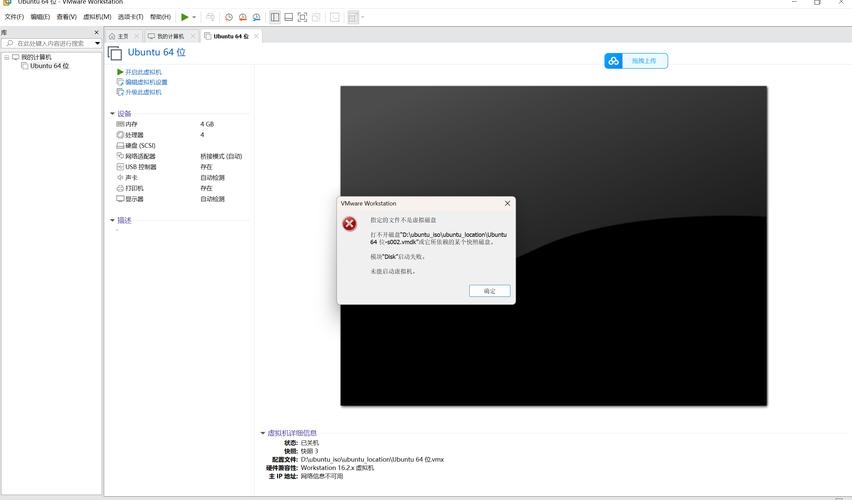Open the 选项卡(T) menu
The width and height of the screenshot is (852, 500).
click(130, 17)
